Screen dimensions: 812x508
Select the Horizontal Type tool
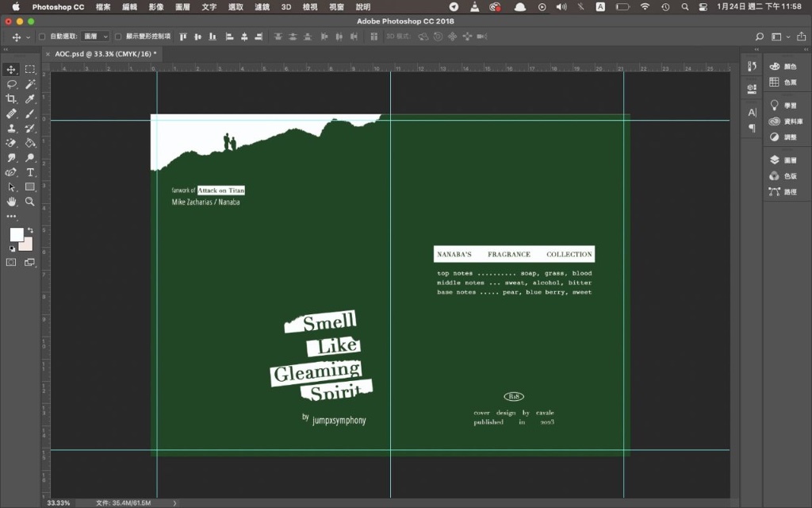pyautogui.click(x=30, y=172)
